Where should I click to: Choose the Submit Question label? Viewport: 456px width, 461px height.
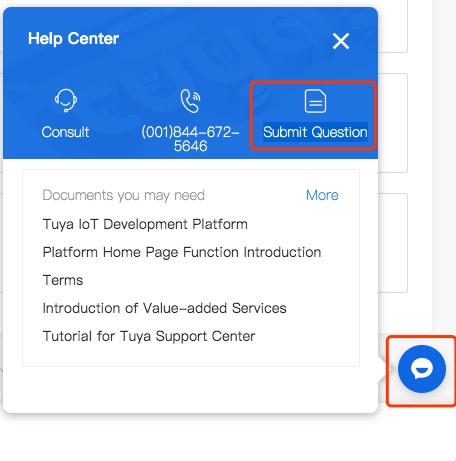coord(315,132)
